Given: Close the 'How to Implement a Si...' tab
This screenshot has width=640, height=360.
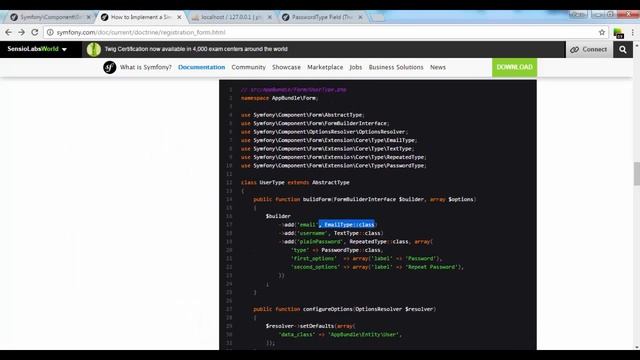Looking at the screenshot, I should (x=179, y=17).
